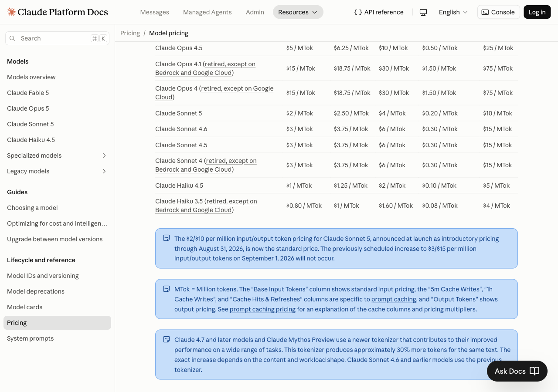558x392 pixels.
Task: Click the Claude Sonnet 4.5 row name
Action: pyautogui.click(x=181, y=145)
